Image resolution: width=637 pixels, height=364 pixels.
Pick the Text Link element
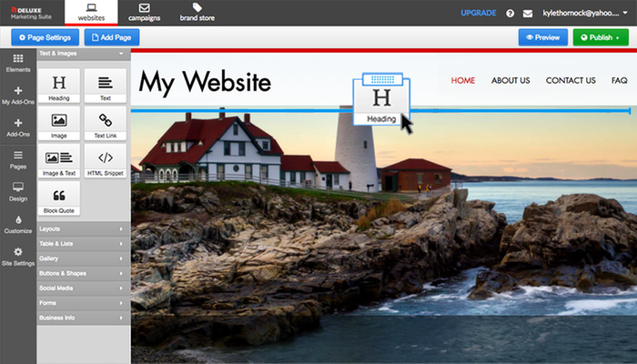(105, 123)
